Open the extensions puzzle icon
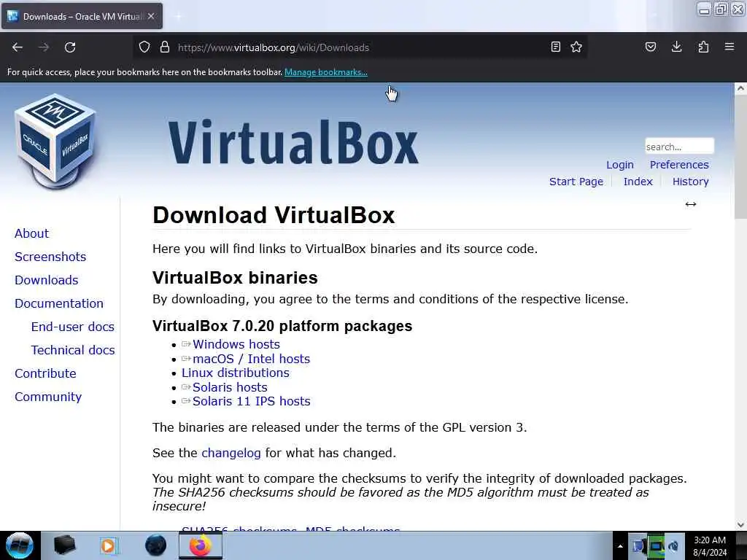This screenshot has height=560, width=747. 703,47
